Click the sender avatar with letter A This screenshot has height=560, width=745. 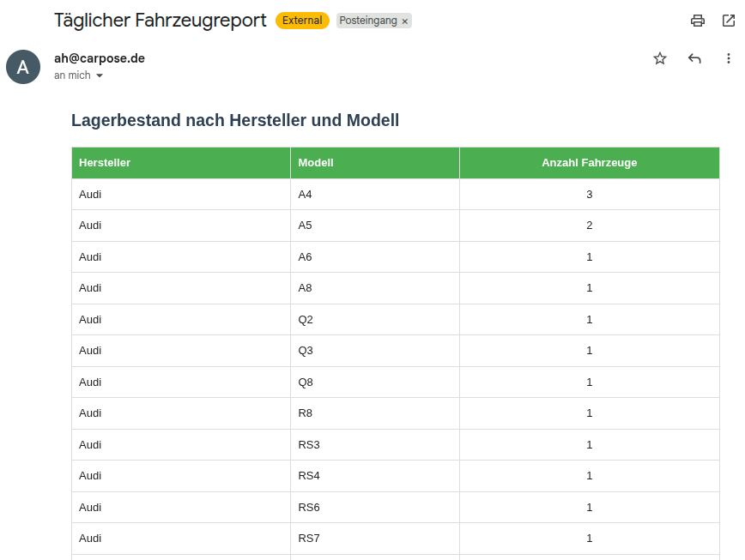point(23,67)
